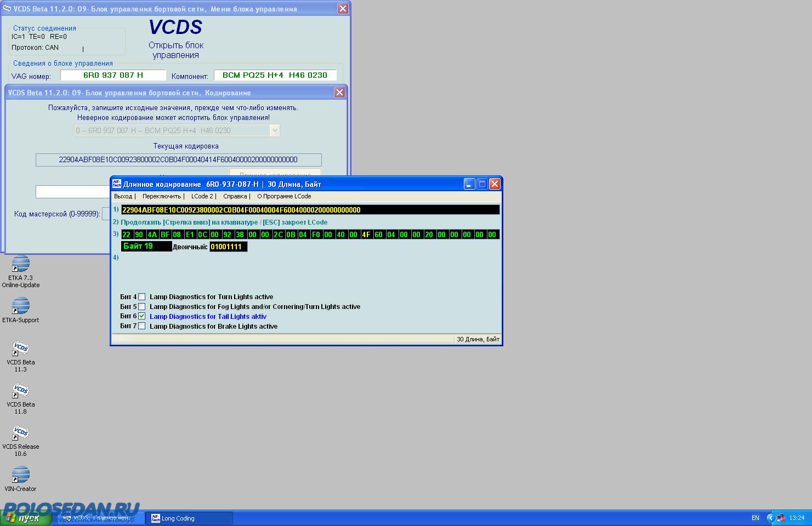812x526 pixels.
Task: Click the NE-Tech icon in Long Coding title bar
Action: click(x=117, y=184)
